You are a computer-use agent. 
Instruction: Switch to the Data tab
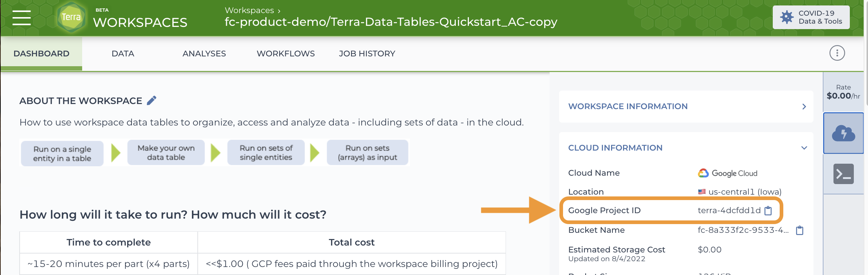123,53
